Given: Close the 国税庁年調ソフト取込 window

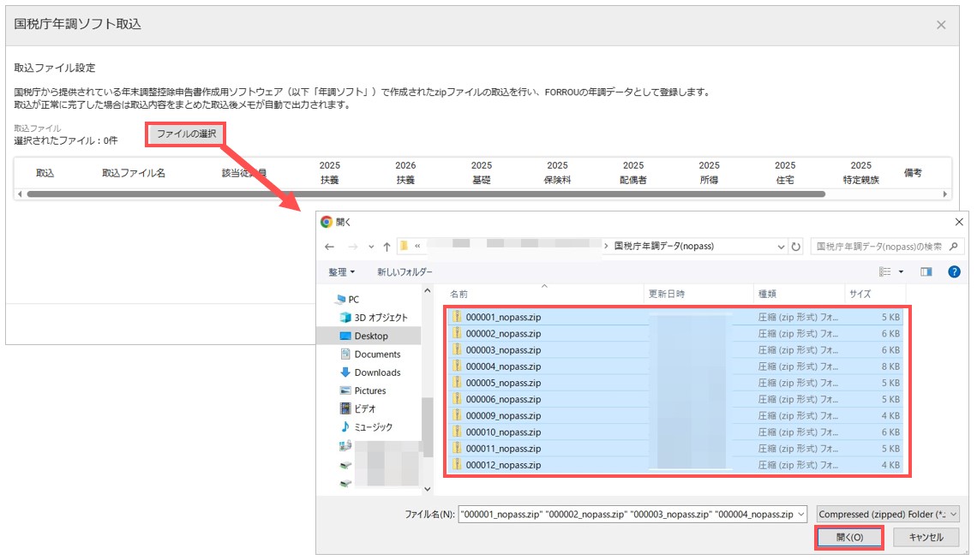Looking at the screenshot, I should [x=941, y=25].
